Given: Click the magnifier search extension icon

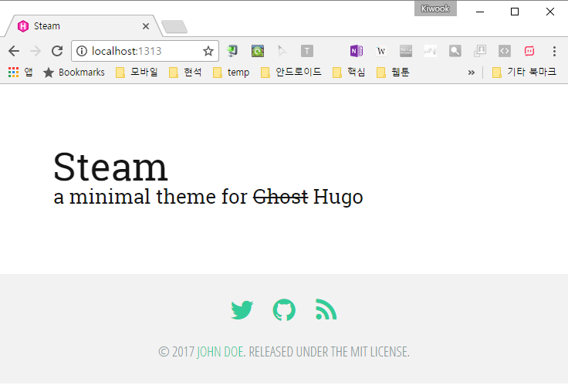Looking at the screenshot, I should click(455, 51).
